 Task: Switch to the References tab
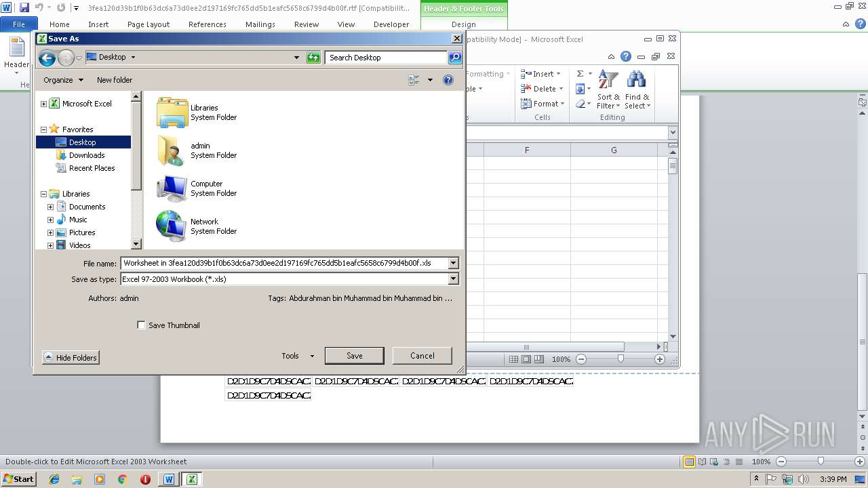(208, 24)
